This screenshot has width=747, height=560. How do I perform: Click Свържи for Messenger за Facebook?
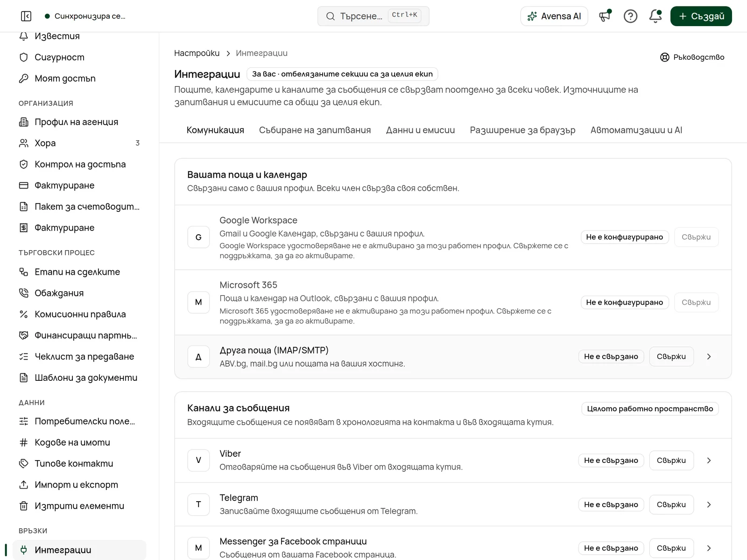[x=671, y=548]
